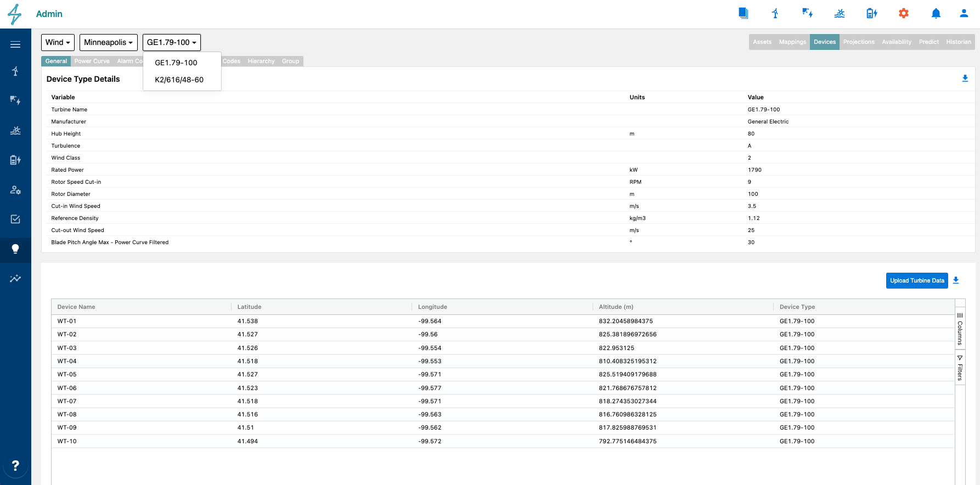Image resolution: width=980 pixels, height=485 pixels.
Task: Open the hydro section in sidebar
Action: click(15, 131)
